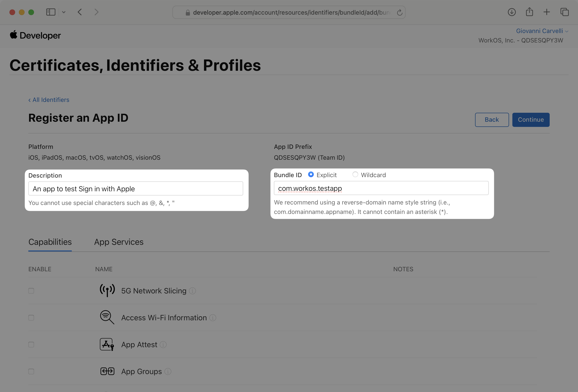Select the Wildcard bundle ID option
The height and width of the screenshot is (392, 578).
pyautogui.click(x=355, y=174)
